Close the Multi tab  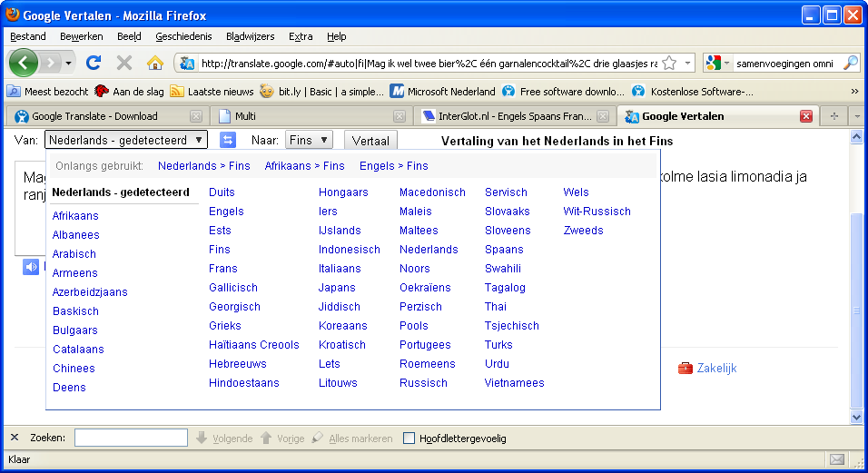click(x=399, y=116)
